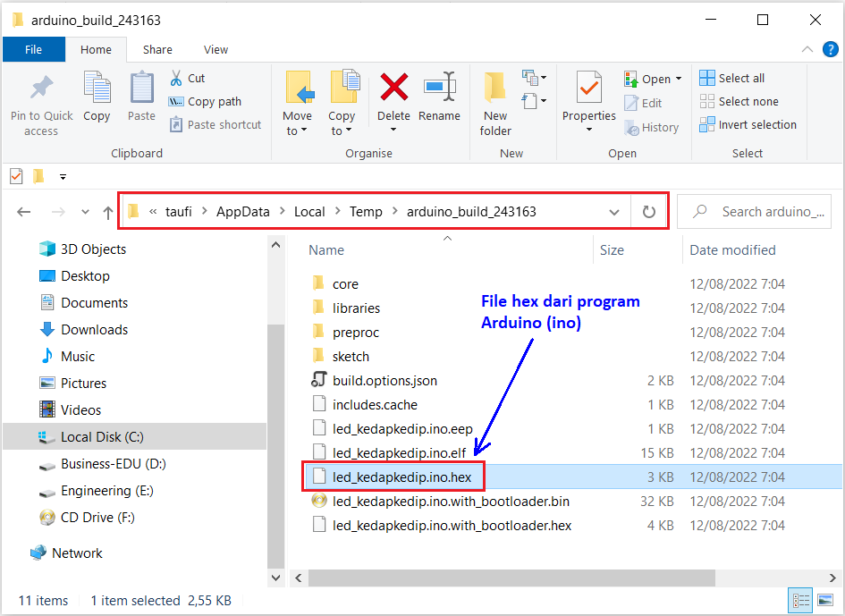Click the horizontal scrollbar right arrow
Screen dimensions: 845x616
(x=832, y=578)
